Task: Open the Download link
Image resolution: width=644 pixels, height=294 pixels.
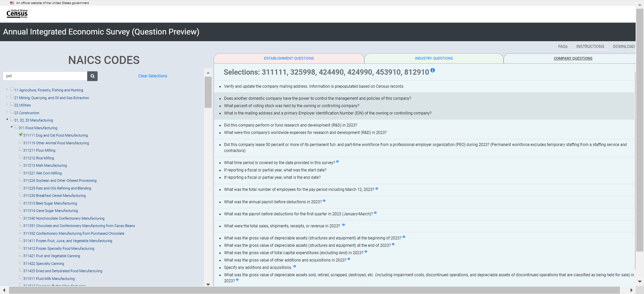Action: click(624, 47)
